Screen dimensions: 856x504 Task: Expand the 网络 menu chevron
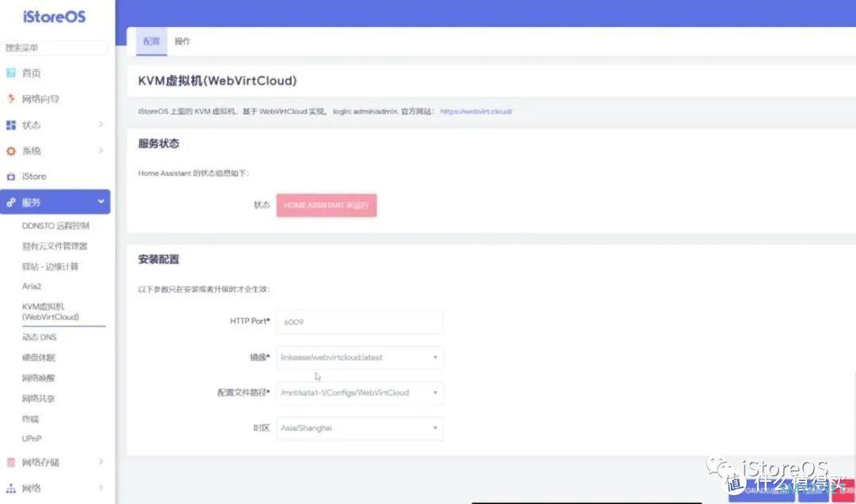pos(101,487)
